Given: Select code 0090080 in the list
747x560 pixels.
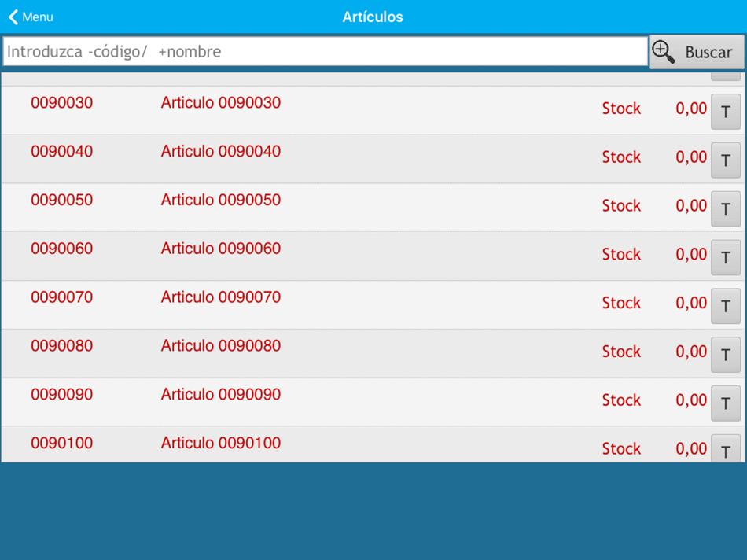Looking at the screenshot, I should pyautogui.click(x=62, y=345).
